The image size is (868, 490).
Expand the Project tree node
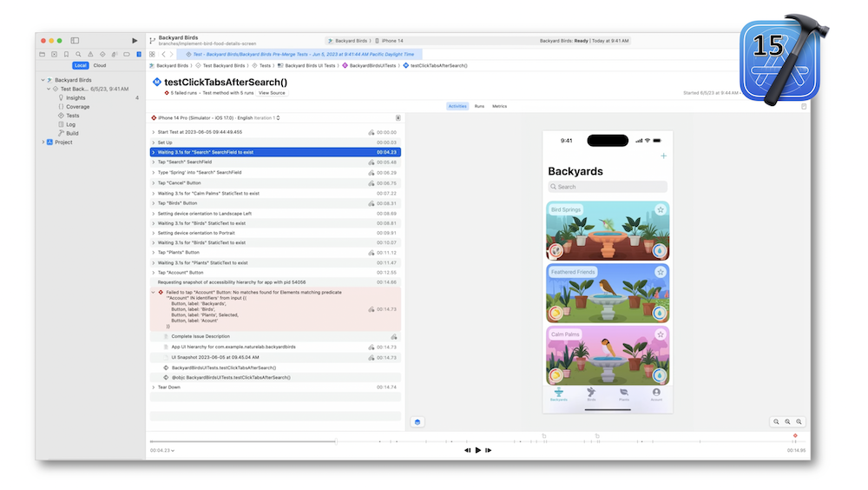(x=43, y=142)
